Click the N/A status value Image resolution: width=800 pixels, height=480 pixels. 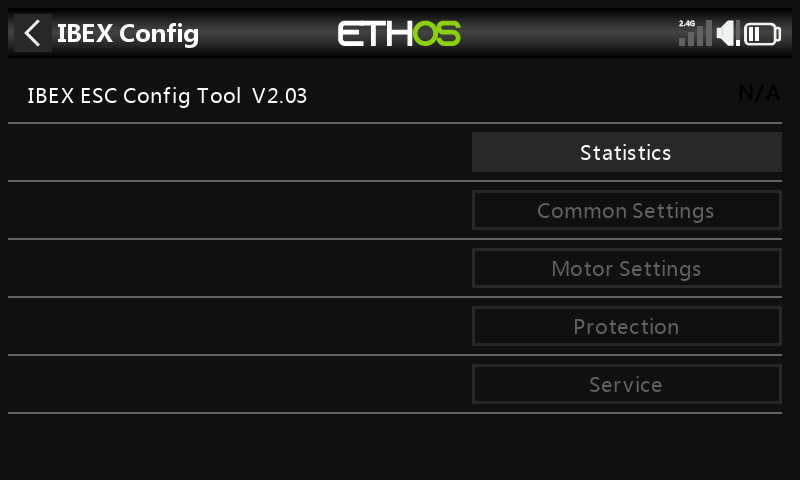point(758,94)
